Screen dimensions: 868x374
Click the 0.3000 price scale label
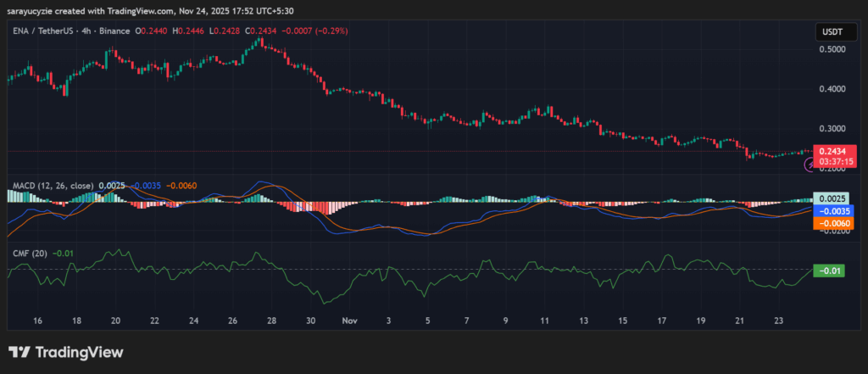[831, 129]
